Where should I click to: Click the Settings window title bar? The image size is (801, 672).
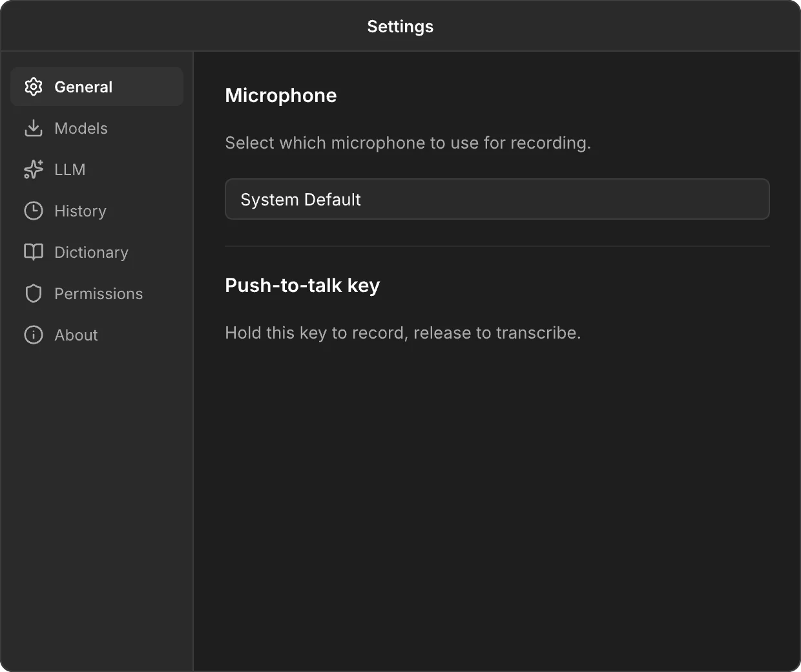[x=400, y=26]
